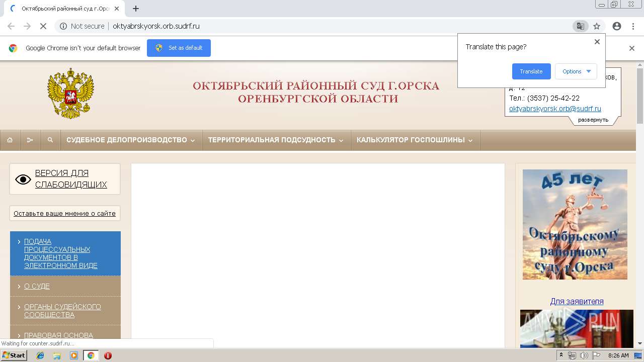The width and height of the screenshot is (644, 362).
Task: Bookmark this page with the star icon
Action: coord(597,26)
